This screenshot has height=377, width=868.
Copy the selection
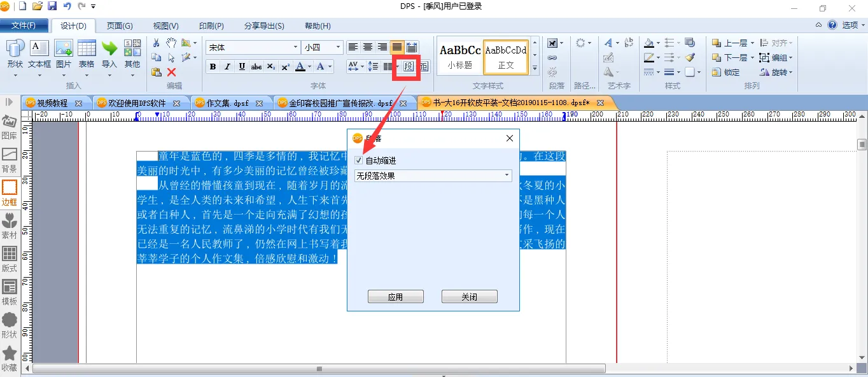[x=157, y=57]
